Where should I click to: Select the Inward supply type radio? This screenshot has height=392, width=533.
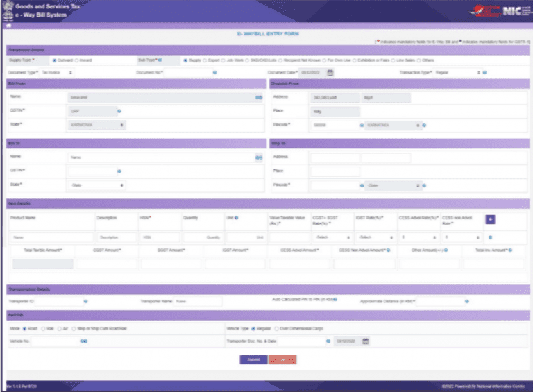coord(76,60)
